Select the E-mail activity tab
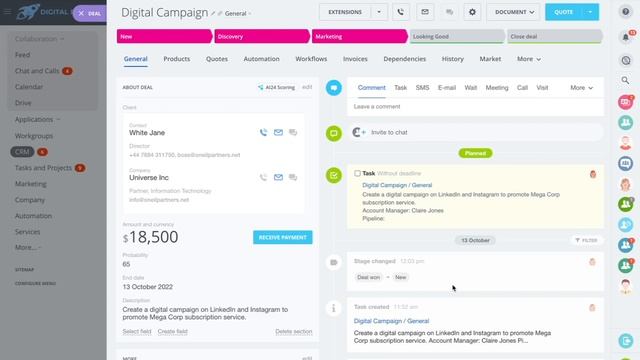Screen dimensions: 640x360 447,88
